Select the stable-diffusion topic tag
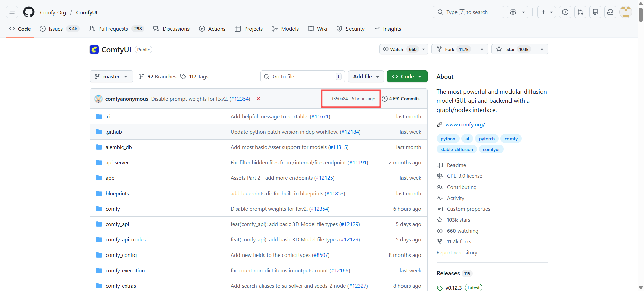The width and height of the screenshot is (644, 291). tap(457, 149)
